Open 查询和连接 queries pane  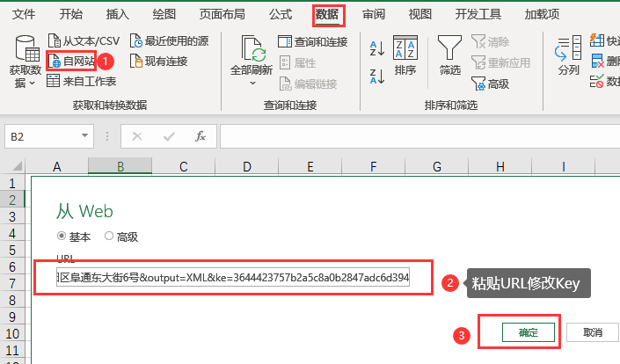(313, 41)
